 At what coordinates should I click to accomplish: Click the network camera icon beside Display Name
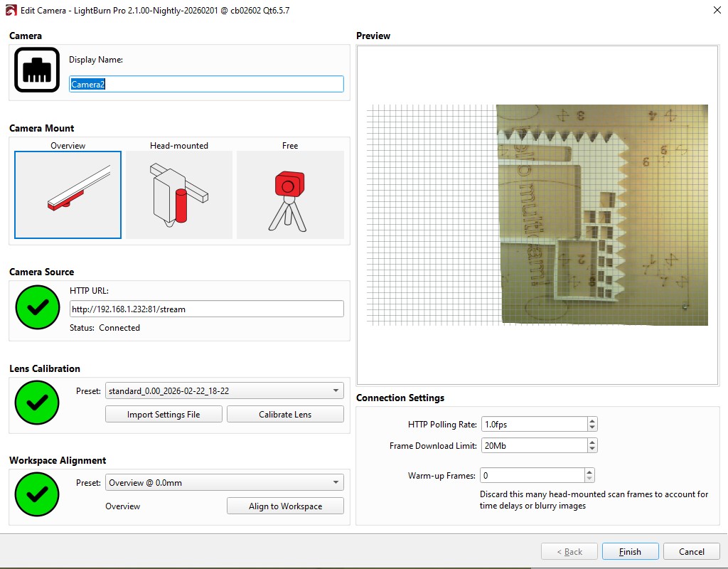37,70
